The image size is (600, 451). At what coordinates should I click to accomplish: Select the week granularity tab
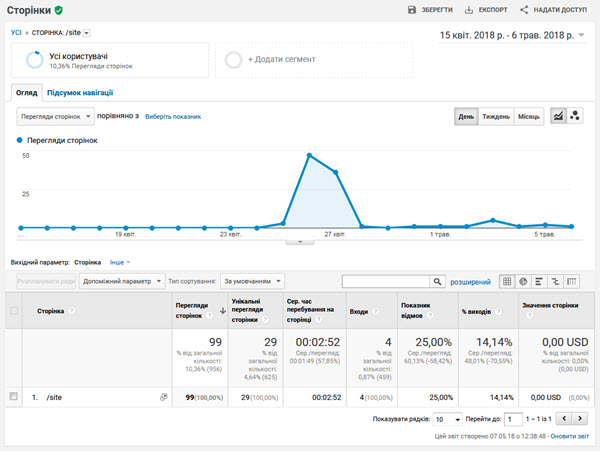496,116
